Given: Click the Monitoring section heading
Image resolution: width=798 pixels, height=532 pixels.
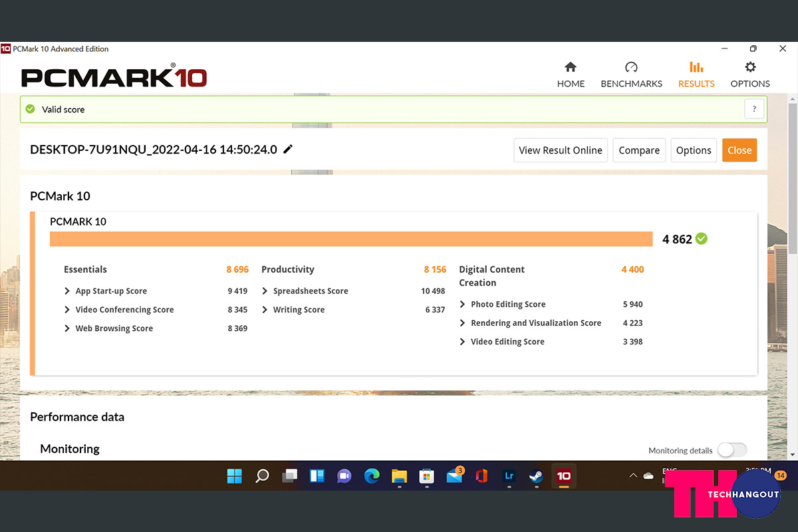Looking at the screenshot, I should (x=70, y=449).
